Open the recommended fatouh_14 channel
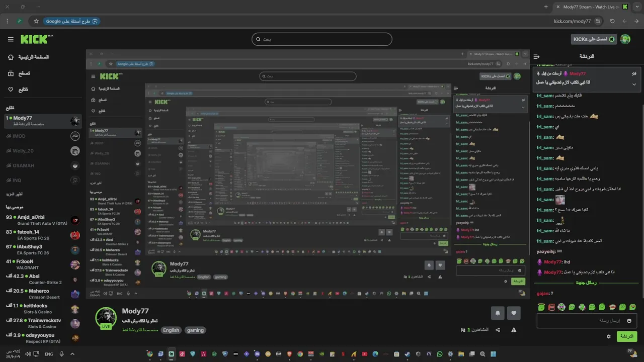This screenshot has width=644, height=362. coord(42,235)
